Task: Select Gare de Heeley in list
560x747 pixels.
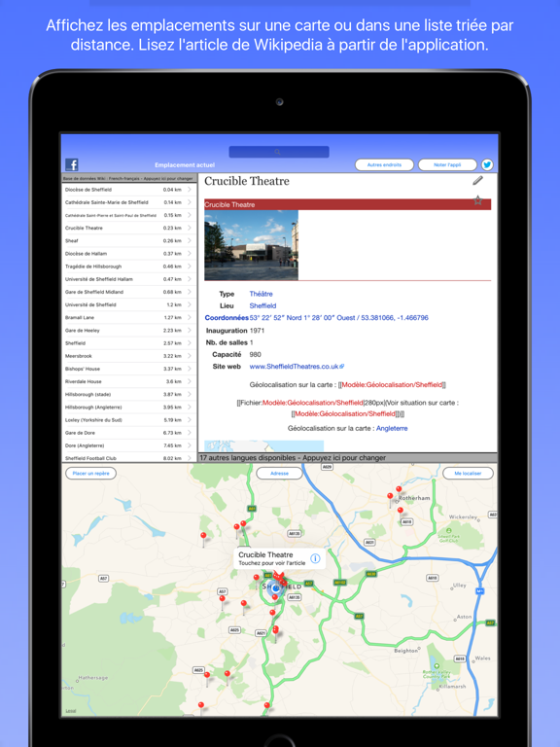Action: [x=129, y=330]
